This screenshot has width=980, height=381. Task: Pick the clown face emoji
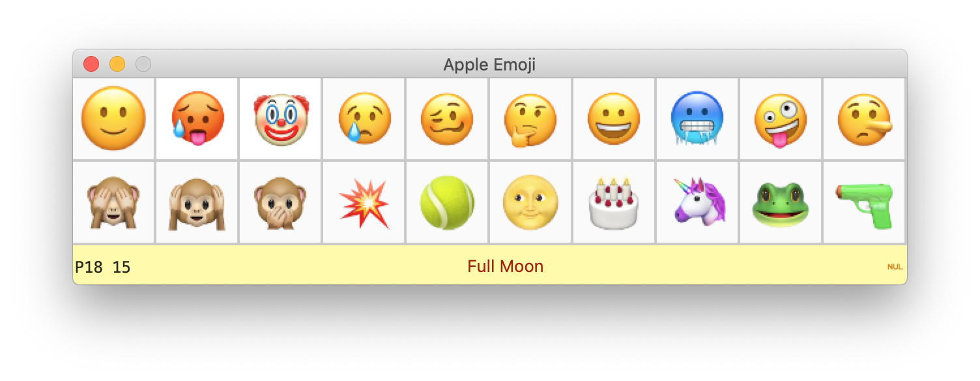pos(280,119)
